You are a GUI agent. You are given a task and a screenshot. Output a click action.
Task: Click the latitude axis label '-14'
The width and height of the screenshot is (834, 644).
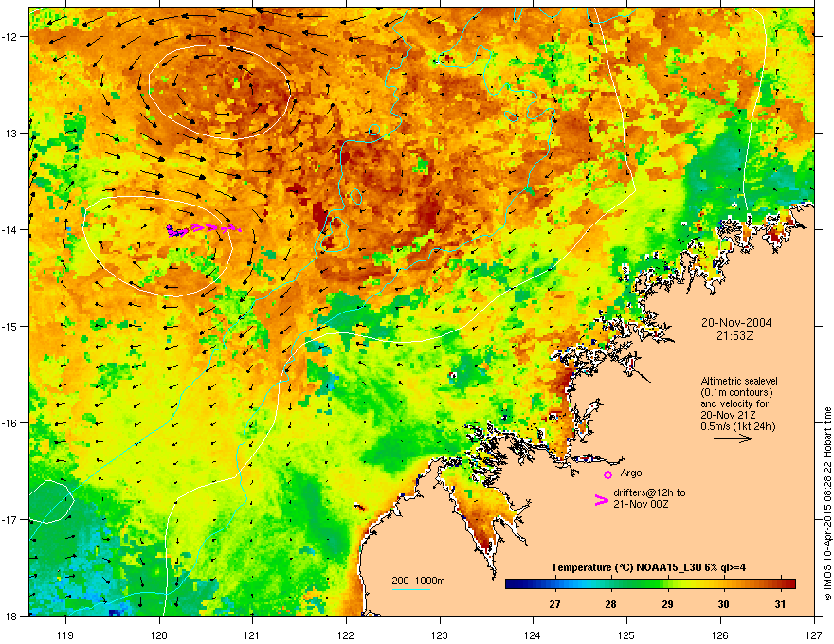[x=9, y=229]
